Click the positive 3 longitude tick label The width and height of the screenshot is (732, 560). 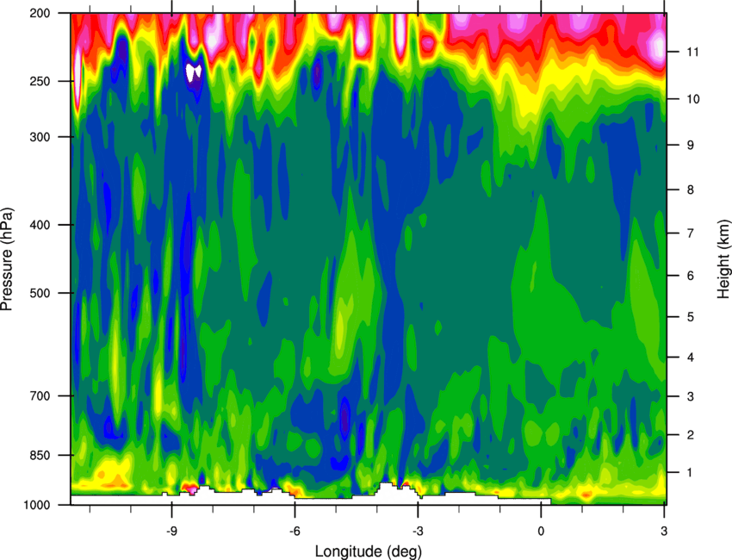(664, 532)
